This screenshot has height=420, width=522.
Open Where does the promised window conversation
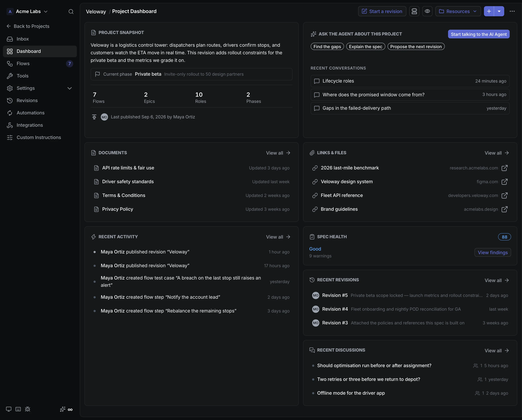(410, 95)
